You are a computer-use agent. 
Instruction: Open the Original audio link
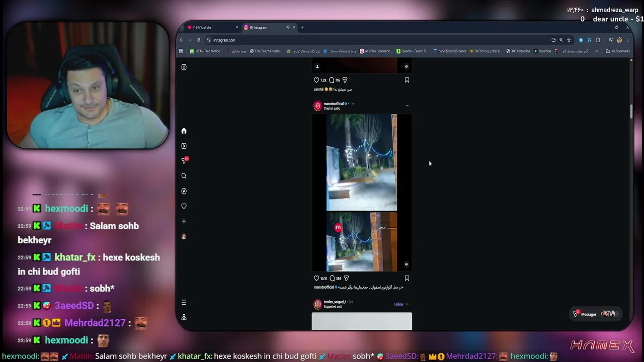[x=332, y=109]
